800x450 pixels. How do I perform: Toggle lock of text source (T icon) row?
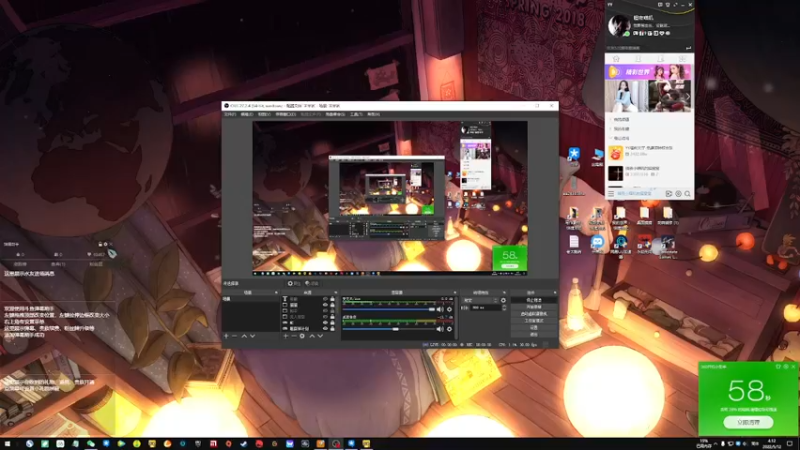tap(332, 299)
